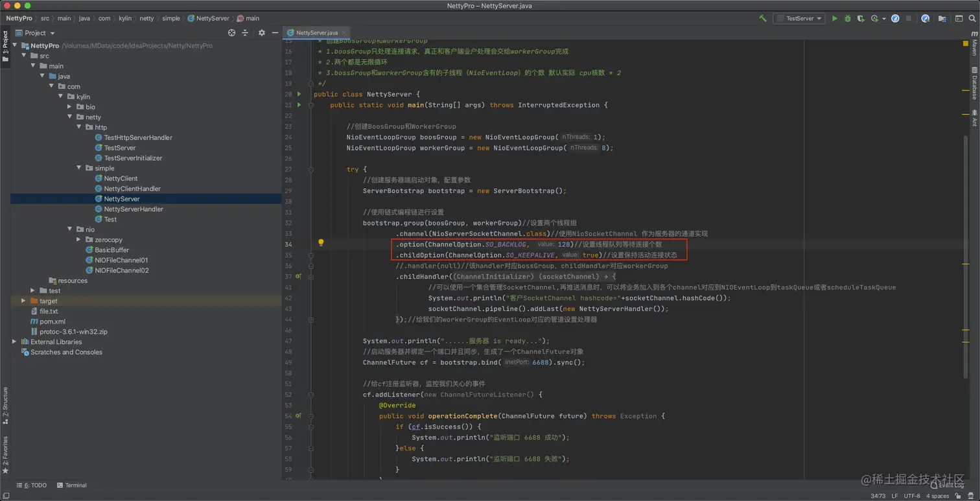This screenshot has height=501, width=980.
Task: Click the yellow light bulb on line 34
Action: 320,243
